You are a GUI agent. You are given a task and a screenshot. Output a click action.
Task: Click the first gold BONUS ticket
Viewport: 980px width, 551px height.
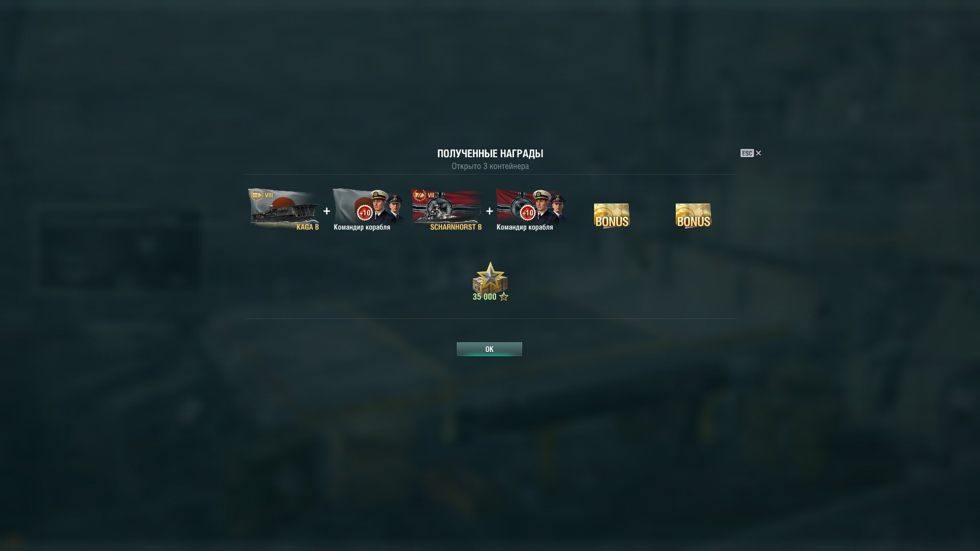pos(611,216)
